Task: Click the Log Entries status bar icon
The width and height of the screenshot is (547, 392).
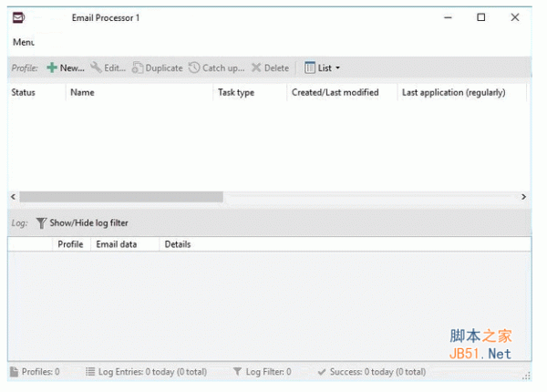Action: [x=90, y=372]
